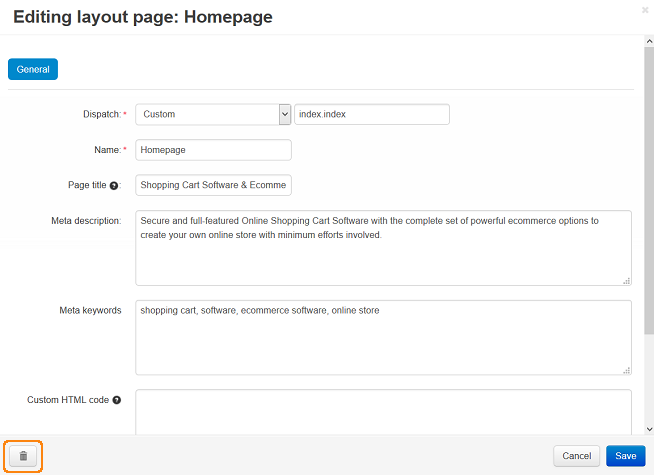Viewport: 654px width, 475px height.
Task: Click the Dispatch field label
Action: [x=102, y=114]
